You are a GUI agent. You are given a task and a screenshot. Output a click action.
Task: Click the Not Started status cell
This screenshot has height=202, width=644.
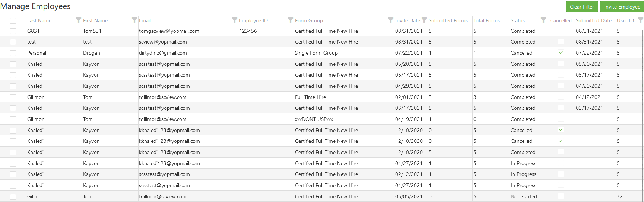(x=524, y=196)
